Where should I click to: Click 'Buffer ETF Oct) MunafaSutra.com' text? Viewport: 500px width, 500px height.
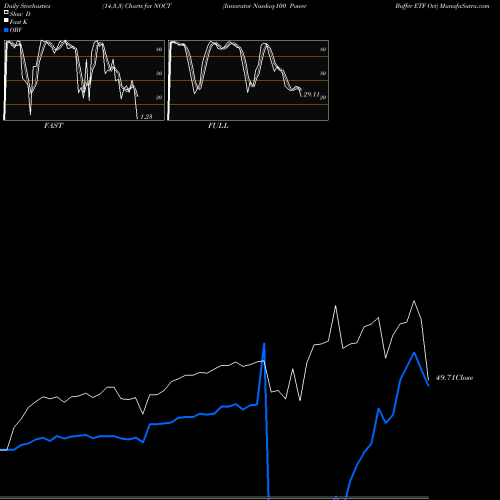(x=442, y=6)
